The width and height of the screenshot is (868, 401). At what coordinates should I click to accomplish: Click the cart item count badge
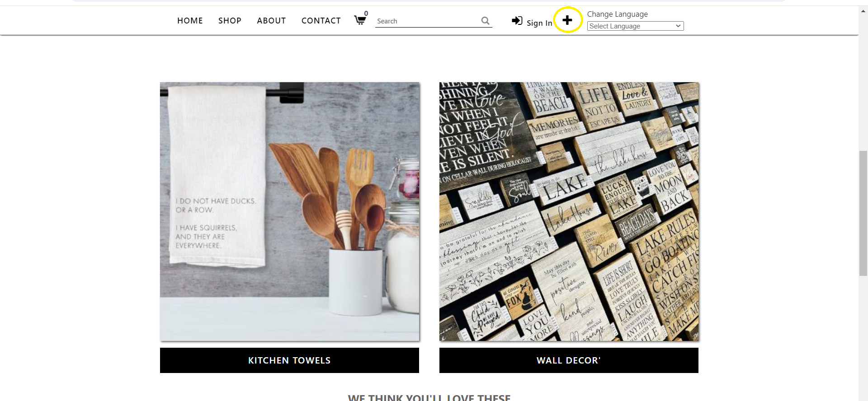point(366,14)
